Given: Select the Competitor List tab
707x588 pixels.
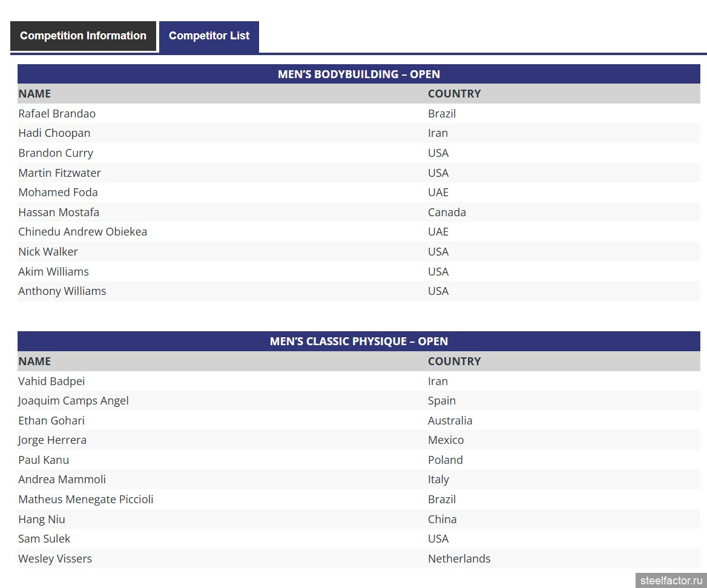Looking at the screenshot, I should (209, 36).
